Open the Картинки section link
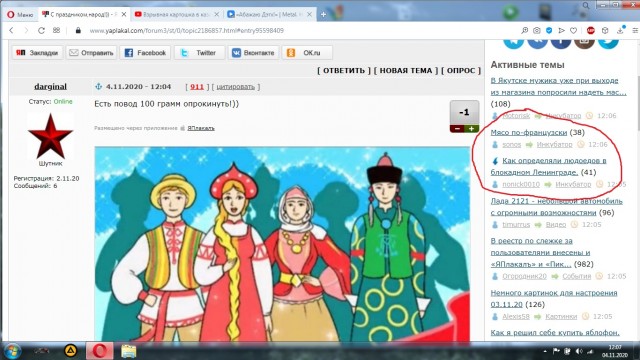Screen dimensions: 640x360 pos(561,316)
